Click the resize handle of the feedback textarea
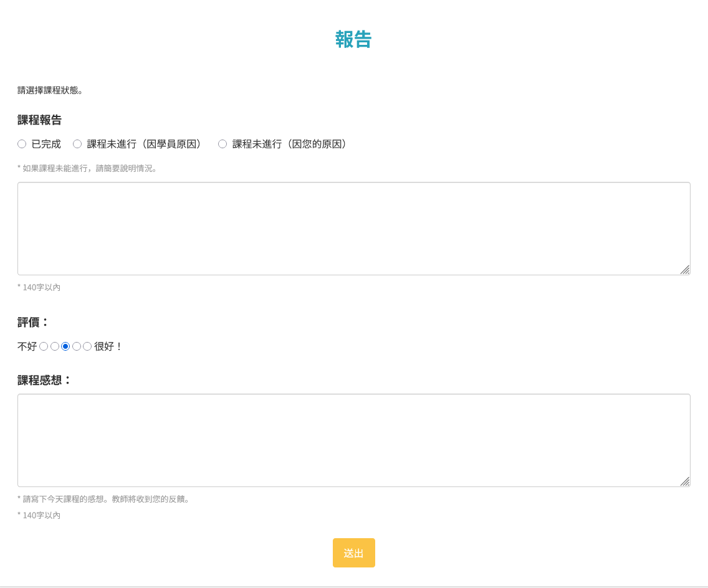 (686, 481)
